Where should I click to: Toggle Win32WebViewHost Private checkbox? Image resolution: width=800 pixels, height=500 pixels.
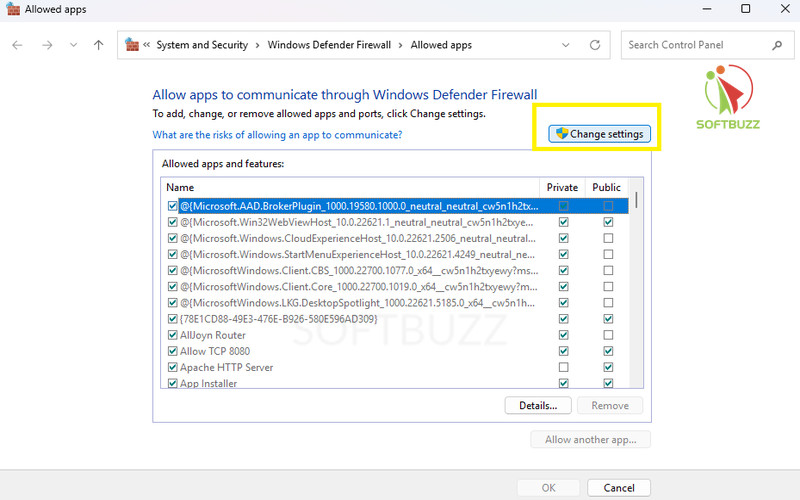(x=564, y=222)
